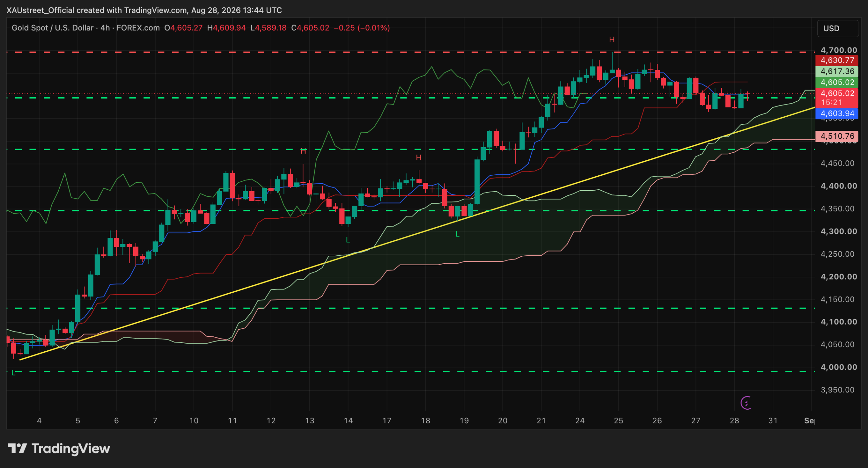868x468 pixels.
Task: Click the TradingView logo at bottom
Action: (x=59, y=448)
